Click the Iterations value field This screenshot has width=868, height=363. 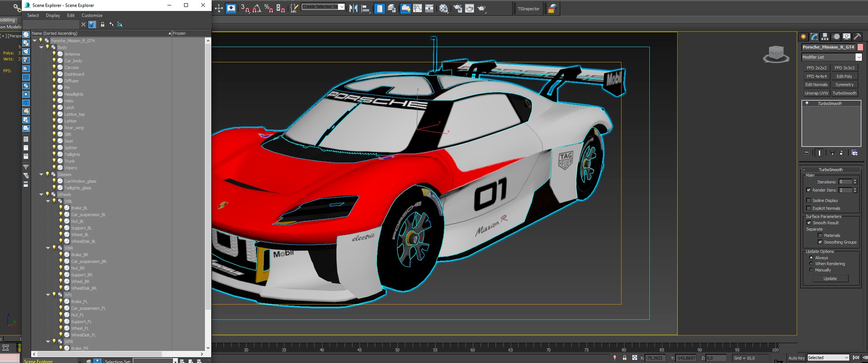pyautogui.click(x=845, y=182)
